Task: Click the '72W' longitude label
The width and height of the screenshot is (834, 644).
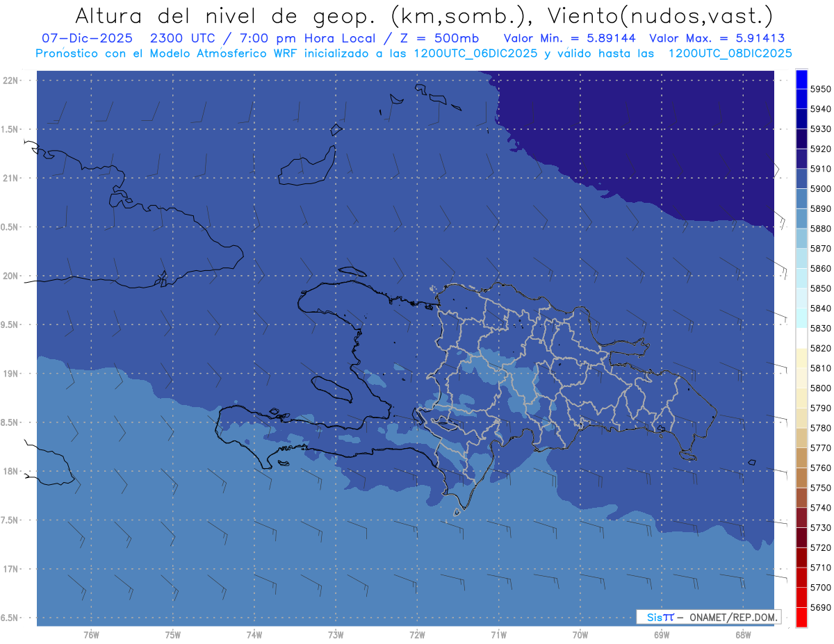Action: (418, 635)
